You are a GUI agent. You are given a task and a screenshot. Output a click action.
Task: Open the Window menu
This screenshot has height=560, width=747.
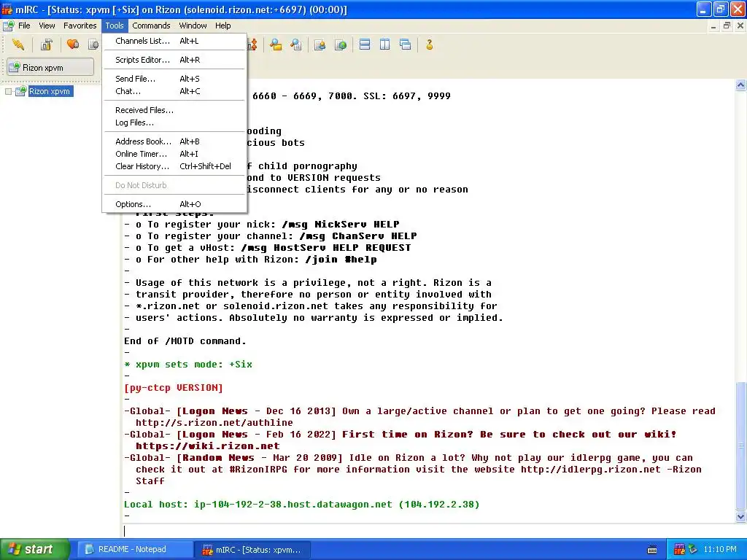click(x=193, y=26)
